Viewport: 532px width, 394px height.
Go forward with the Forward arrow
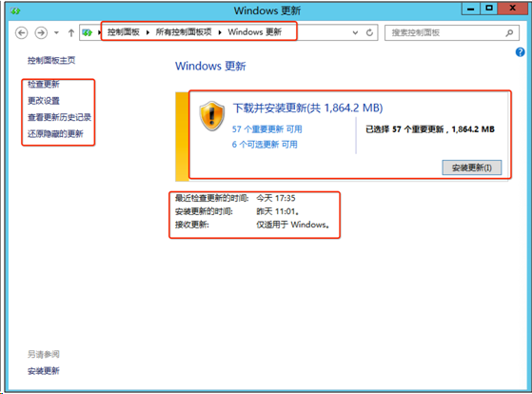pos(41,33)
